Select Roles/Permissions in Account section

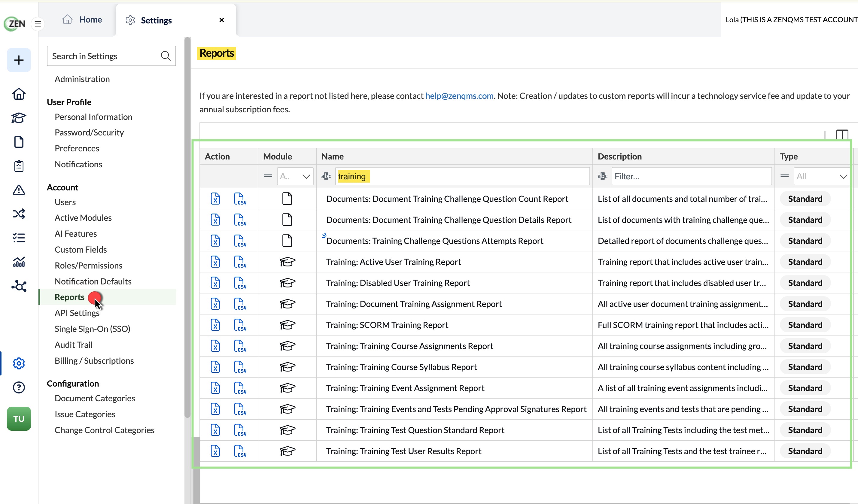point(89,266)
